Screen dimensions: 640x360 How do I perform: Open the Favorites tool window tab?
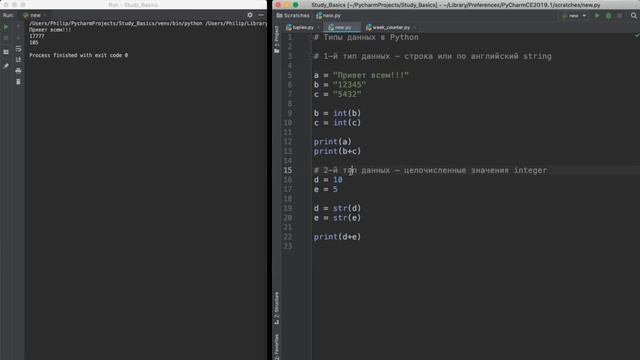(x=277, y=347)
